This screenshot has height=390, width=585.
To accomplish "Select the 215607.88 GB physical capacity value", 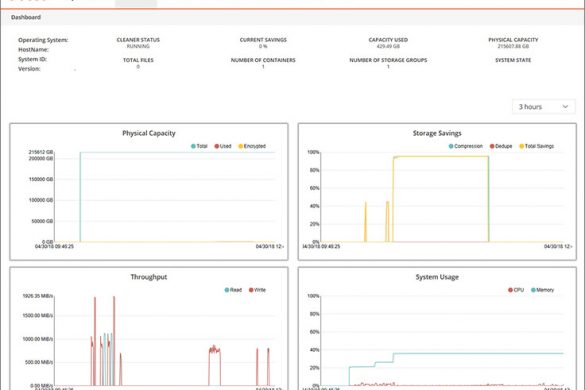I will [x=513, y=46].
